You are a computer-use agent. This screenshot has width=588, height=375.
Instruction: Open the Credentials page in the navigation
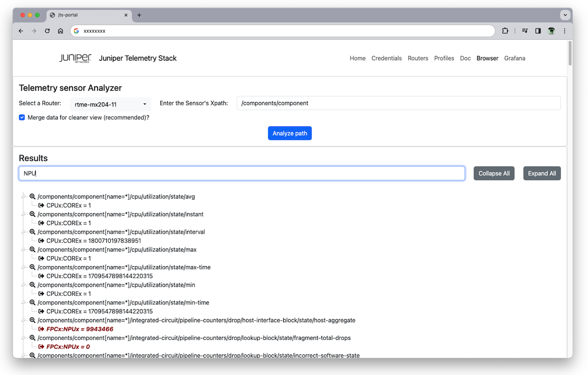click(387, 58)
